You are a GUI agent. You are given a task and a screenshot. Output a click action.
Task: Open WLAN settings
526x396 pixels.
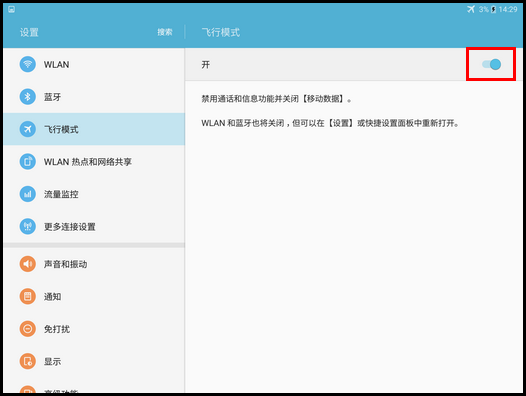(x=94, y=64)
